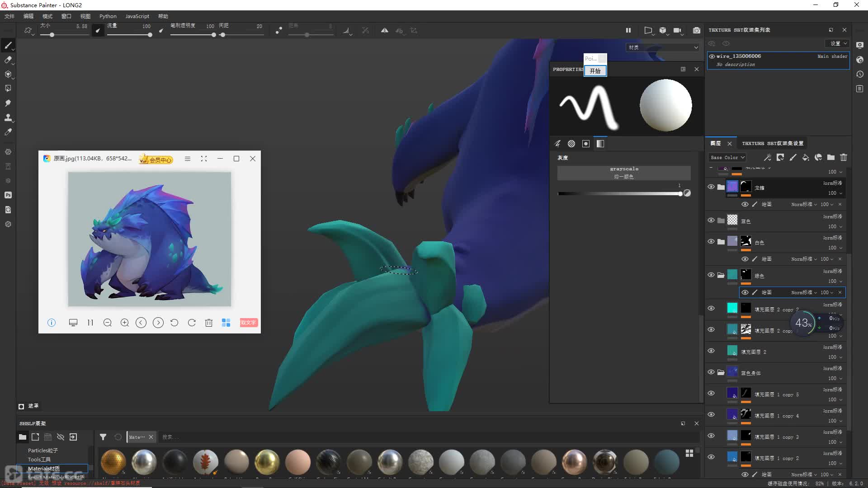Open the alpha tab in Properties panel
This screenshot has height=488, width=868.
tap(571, 144)
